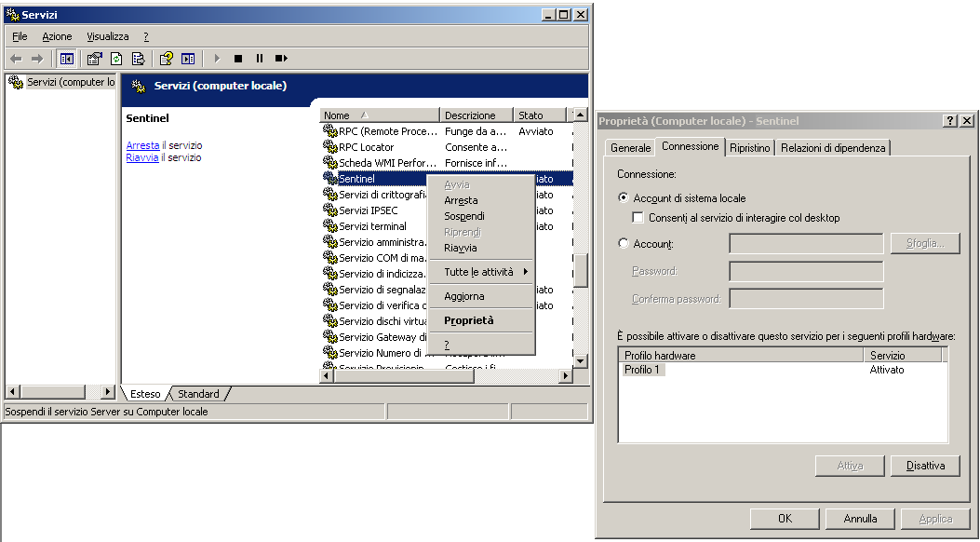Select the RPC (Remote Proce... service icon
Image resolution: width=980 pixels, height=542 pixels.
[x=330, y=131]
